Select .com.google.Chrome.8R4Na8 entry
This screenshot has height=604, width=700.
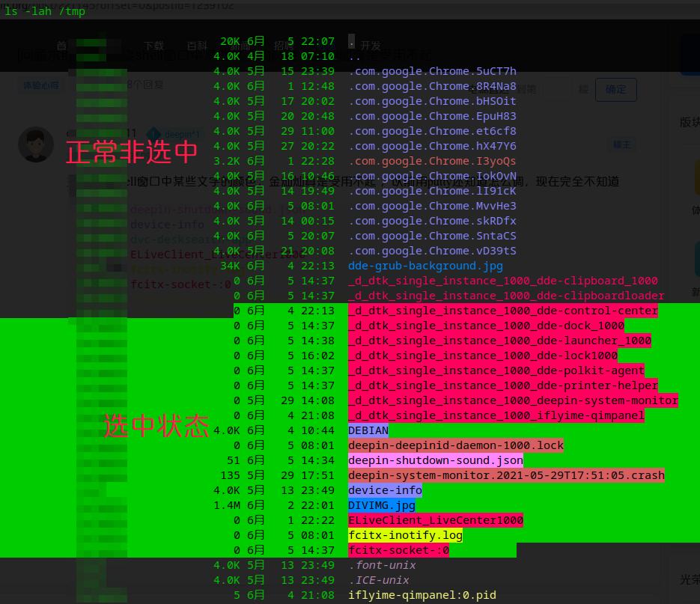[432, 86]
